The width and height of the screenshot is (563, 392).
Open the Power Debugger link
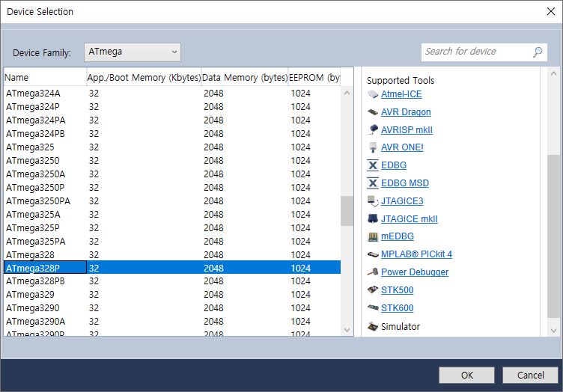415,272
